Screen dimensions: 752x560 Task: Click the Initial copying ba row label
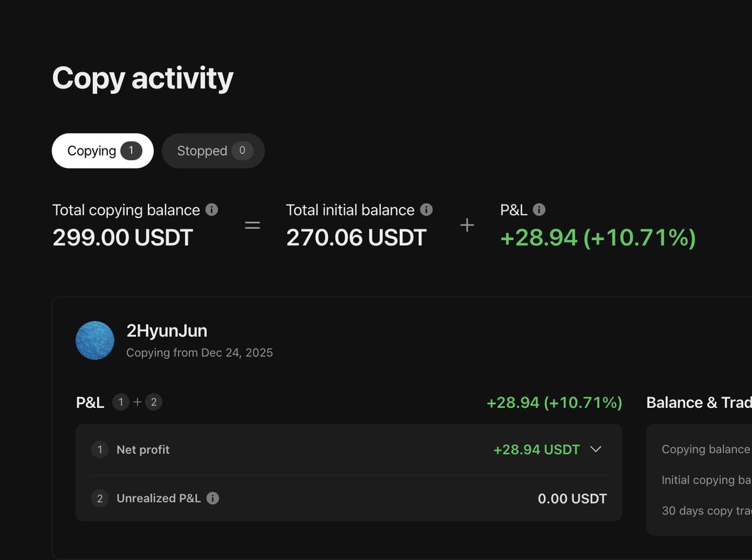(707, 480)
